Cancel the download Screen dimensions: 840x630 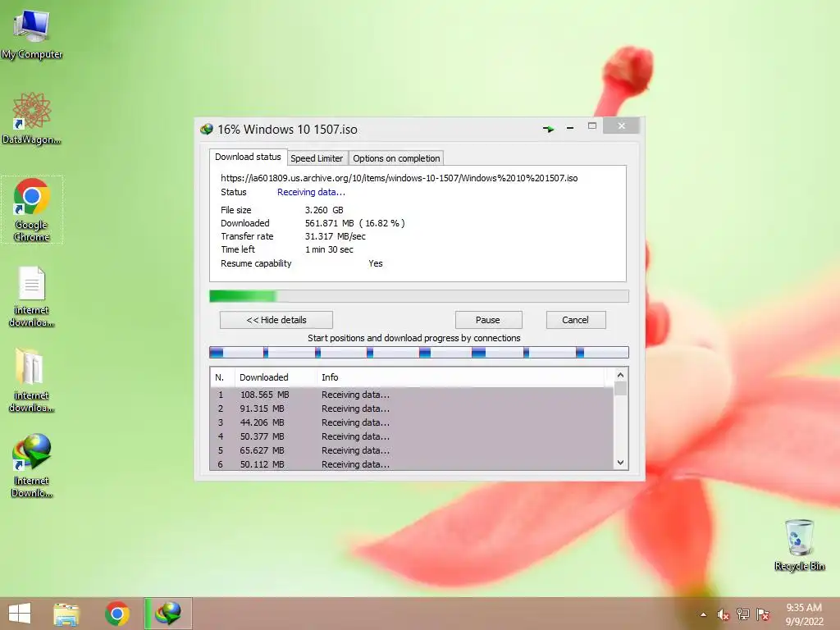coord(575,320)
